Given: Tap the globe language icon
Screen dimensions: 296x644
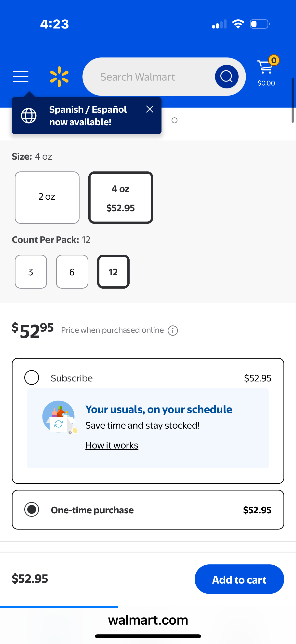Looking at the screenshot, I should (x=29, y=116).
